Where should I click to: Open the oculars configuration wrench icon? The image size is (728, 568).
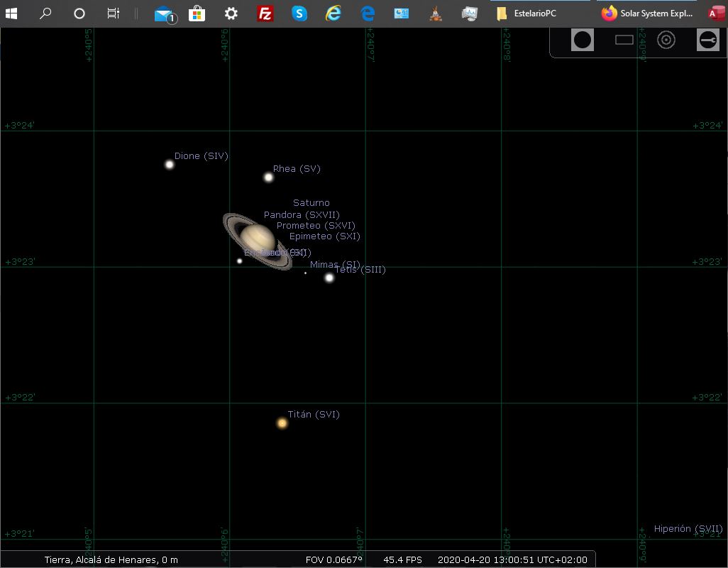pos(707,40)
